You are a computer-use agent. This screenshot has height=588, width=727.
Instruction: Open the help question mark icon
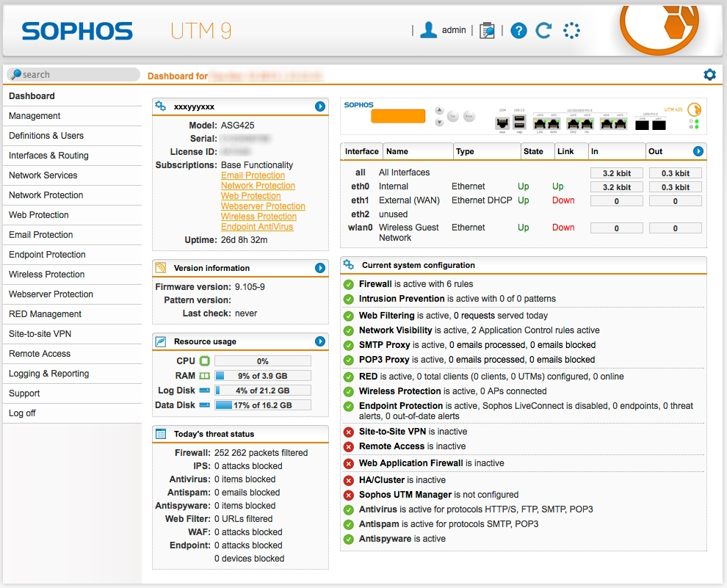tap(519, 30)
